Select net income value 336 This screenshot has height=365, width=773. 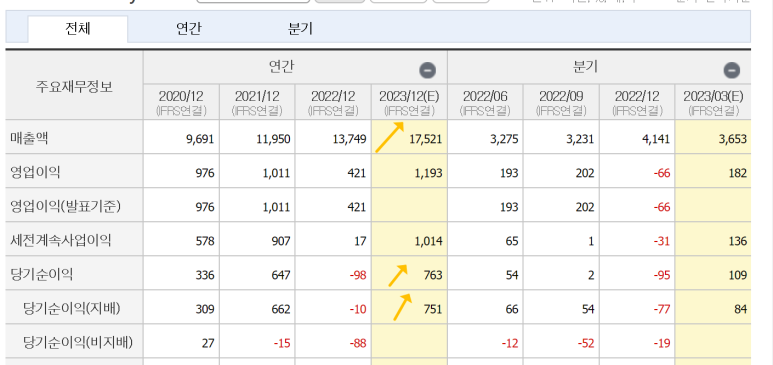(206, 275)
